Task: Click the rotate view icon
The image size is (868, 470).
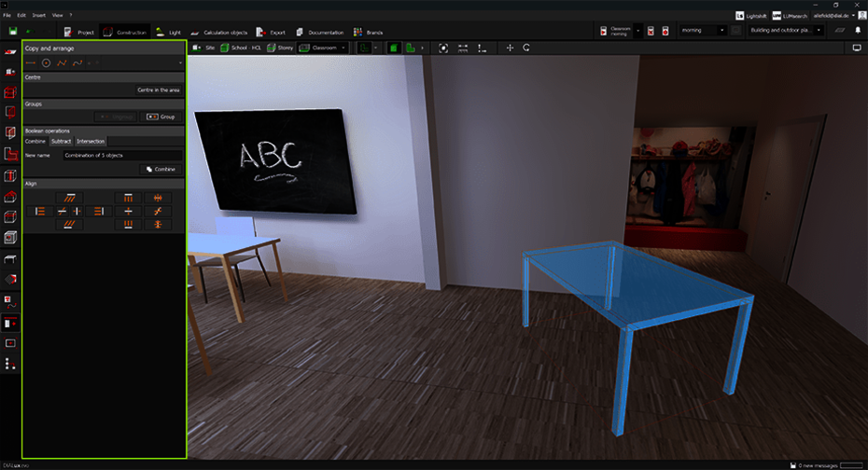Action: (x=526, y=48)
